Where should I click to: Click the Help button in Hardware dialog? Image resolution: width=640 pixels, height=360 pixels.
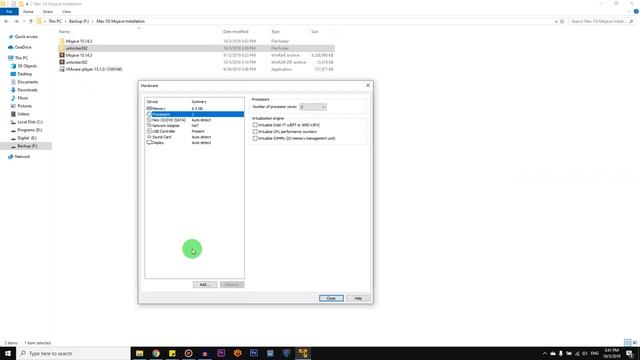click(x=358, y=298)
